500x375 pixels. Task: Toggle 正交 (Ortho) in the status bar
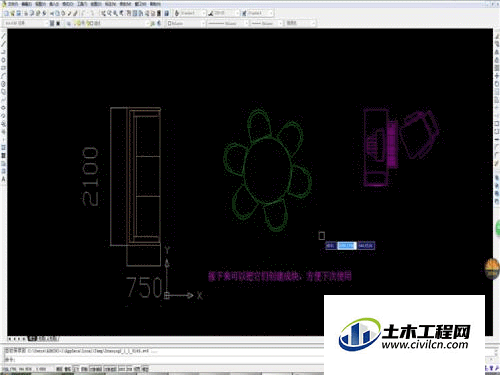[x=76, y=369]
